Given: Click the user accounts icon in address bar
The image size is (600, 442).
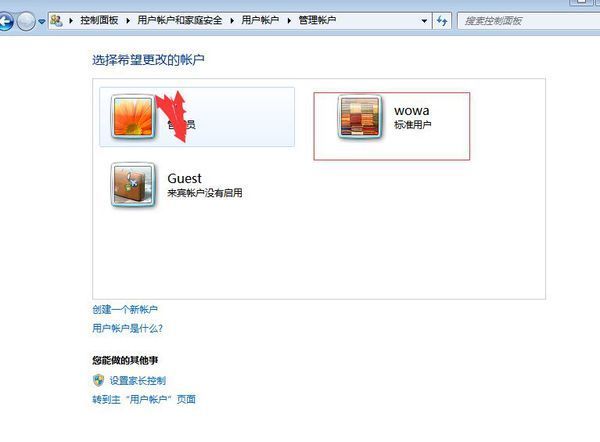Looking at the screenshot, I should 56,20.
